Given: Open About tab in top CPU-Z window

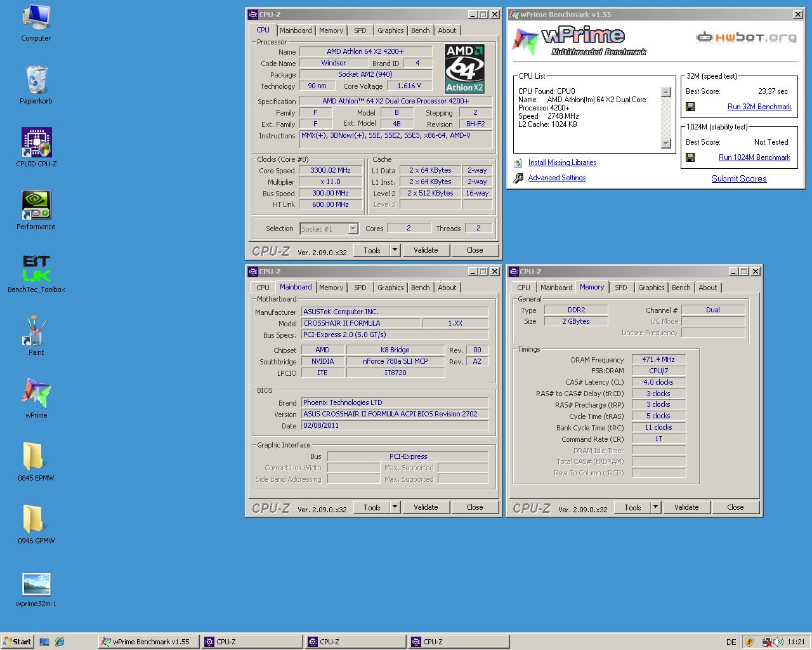Looking at the screenshot, I should coord(447,30).
